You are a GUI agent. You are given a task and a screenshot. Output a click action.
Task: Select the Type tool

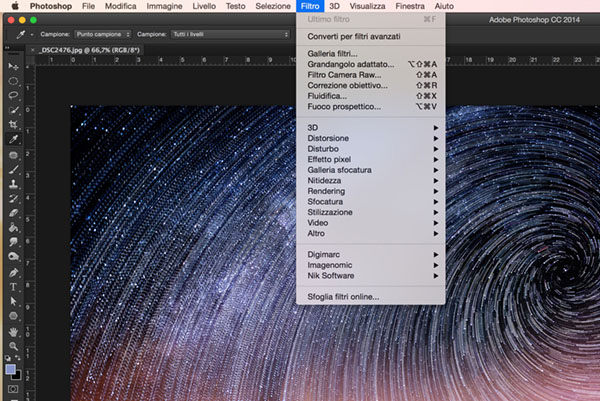(x=13, y=287)
